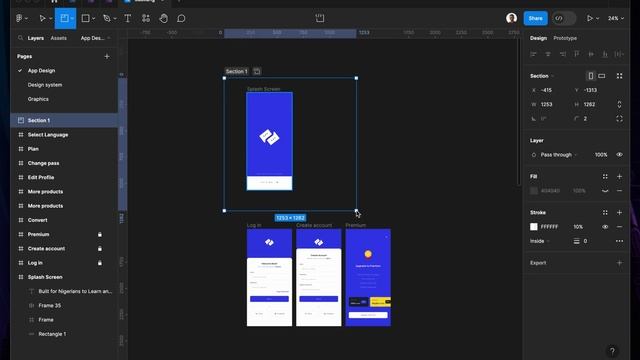Click align right icon
Viewport: 640px width, 360px height.
point(562,54)
